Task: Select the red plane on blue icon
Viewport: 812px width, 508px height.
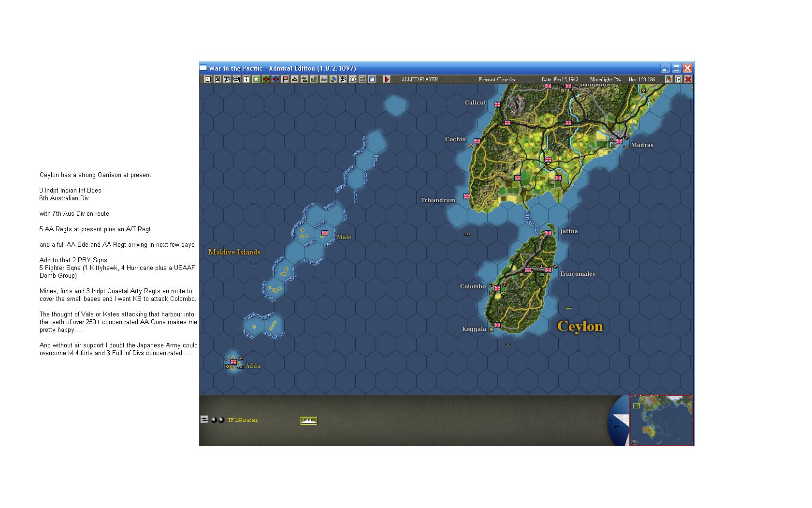Action: pos(275,79)
